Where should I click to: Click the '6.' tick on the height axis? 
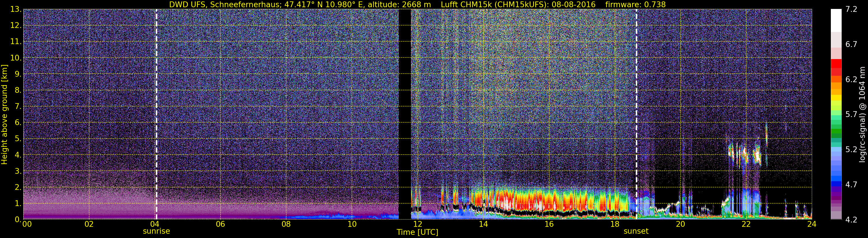click(18, 123)
